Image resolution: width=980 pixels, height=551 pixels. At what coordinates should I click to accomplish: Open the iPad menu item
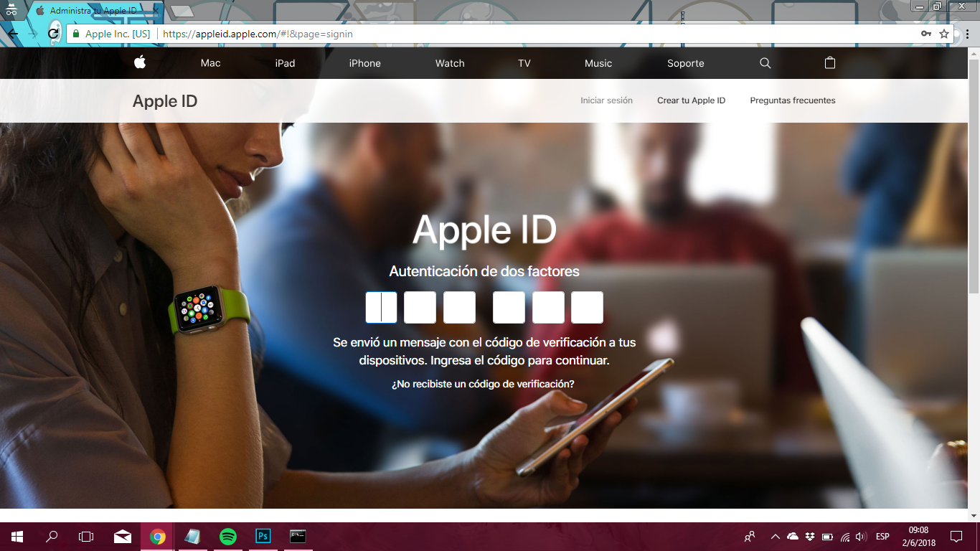click(285, 63)
